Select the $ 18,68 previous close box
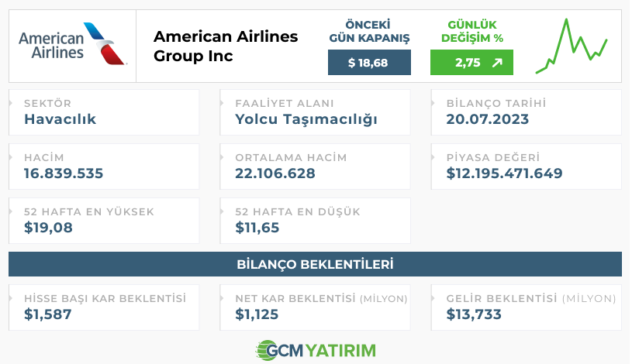 [369, 63]
